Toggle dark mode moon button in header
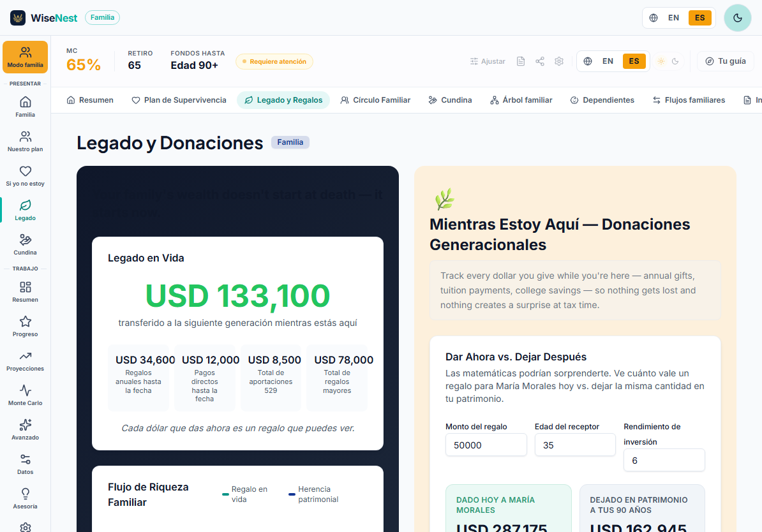Screen dimensions: 762x532 (x=737, y=18)
